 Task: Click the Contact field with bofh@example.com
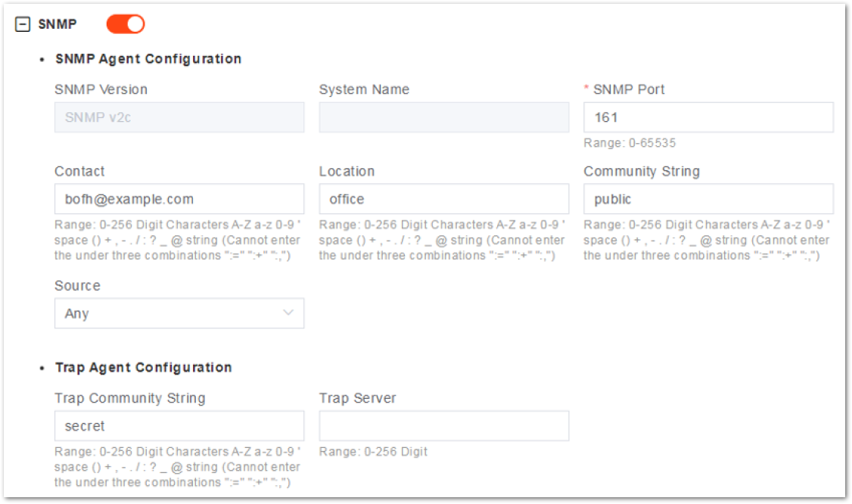point(179,199)
